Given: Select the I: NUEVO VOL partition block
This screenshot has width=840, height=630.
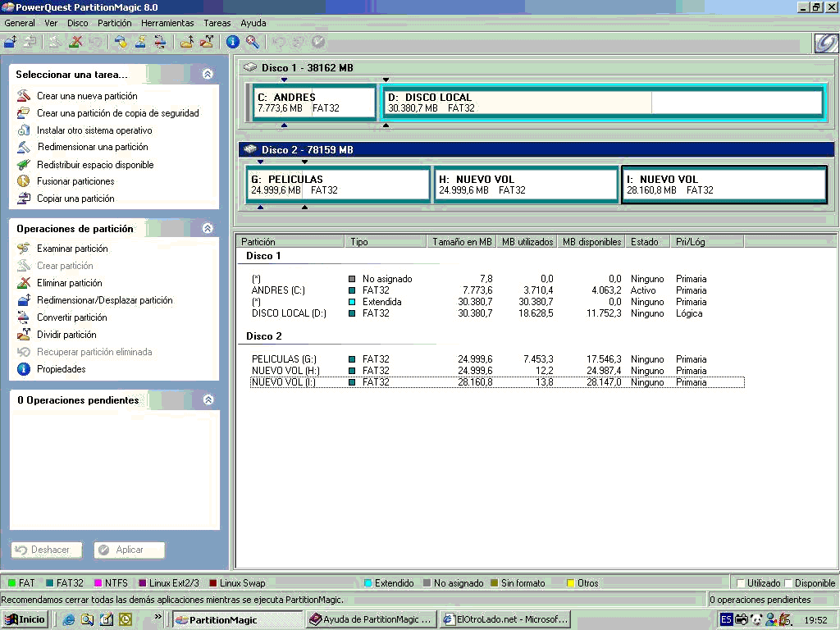Looking at the screenshot, I should [724, 185].
